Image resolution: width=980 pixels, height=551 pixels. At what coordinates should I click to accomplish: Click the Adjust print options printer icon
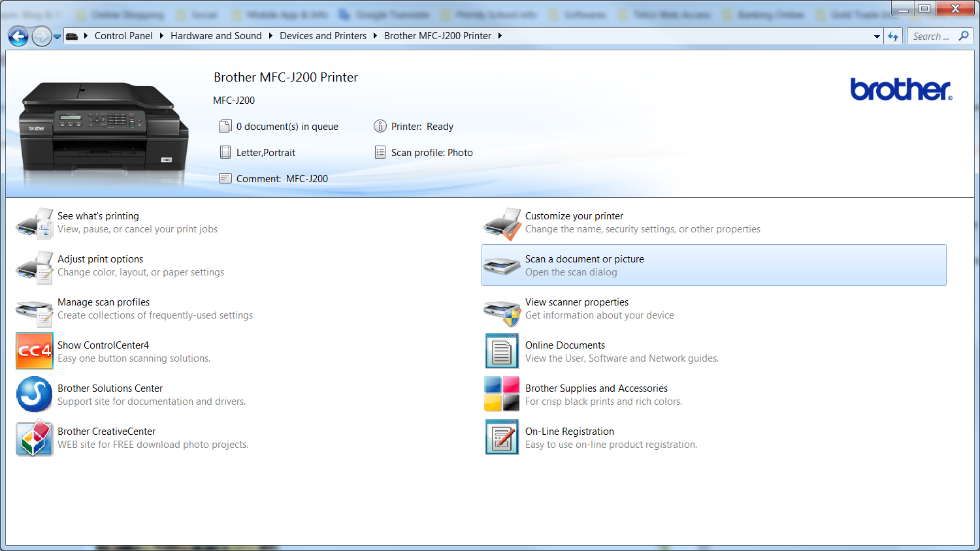35,266
